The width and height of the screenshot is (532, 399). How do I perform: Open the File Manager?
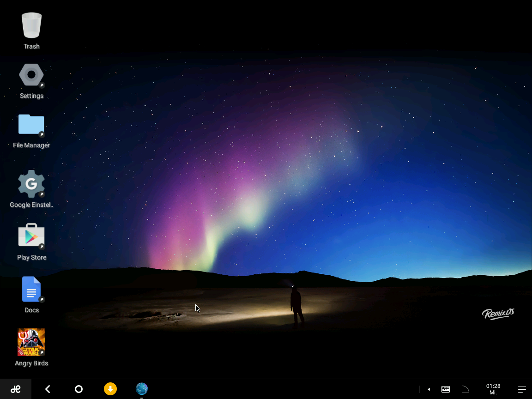click(x=31, y=125)
